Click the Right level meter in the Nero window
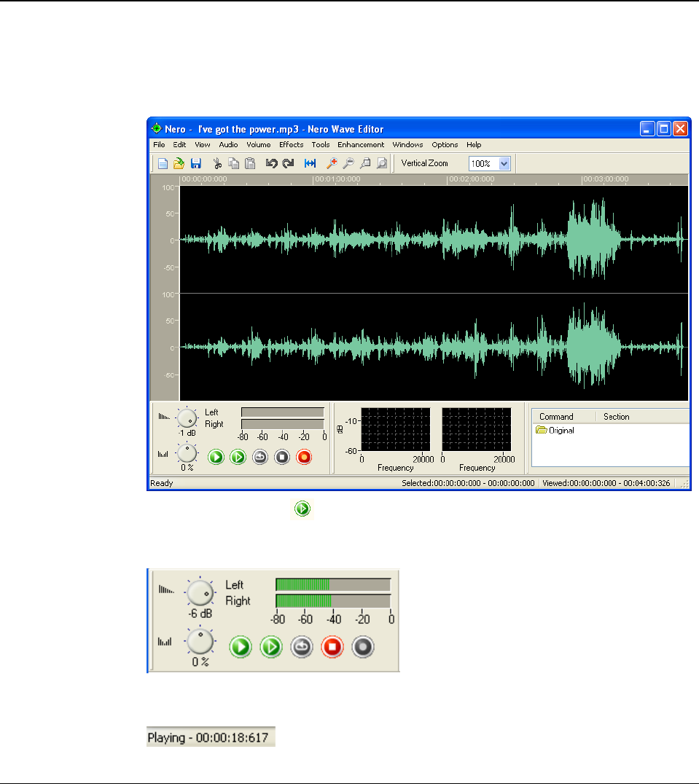 283,424
